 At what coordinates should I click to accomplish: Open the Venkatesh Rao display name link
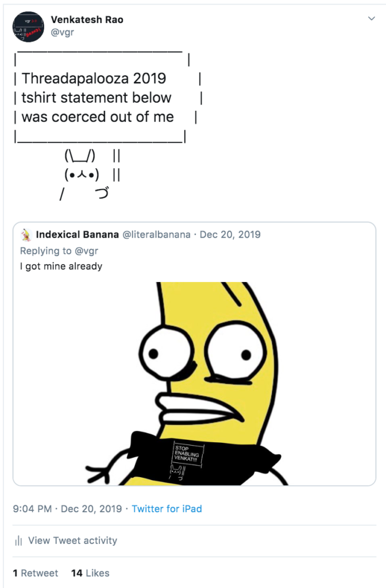87,20
